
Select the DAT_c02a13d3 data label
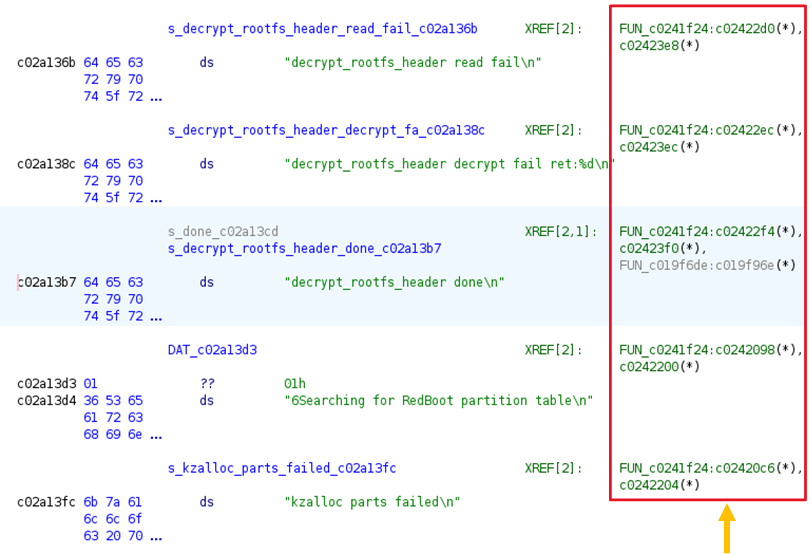coord(212,350)
